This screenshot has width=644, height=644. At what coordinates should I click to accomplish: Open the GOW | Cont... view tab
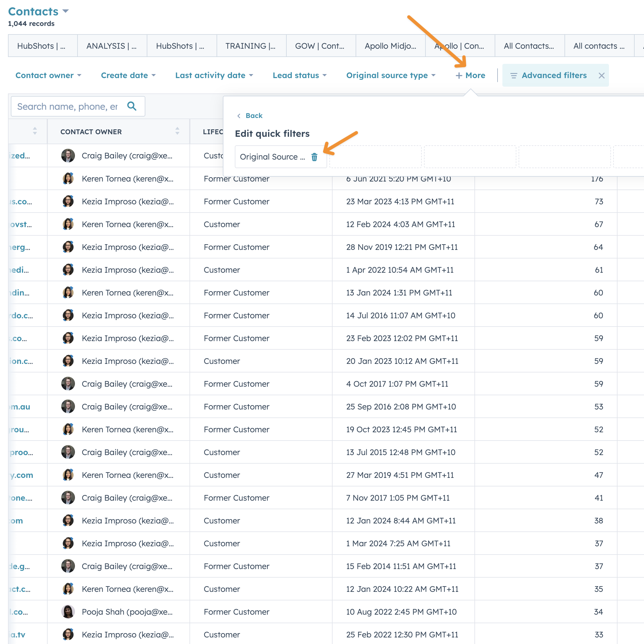tap(319, 46)
